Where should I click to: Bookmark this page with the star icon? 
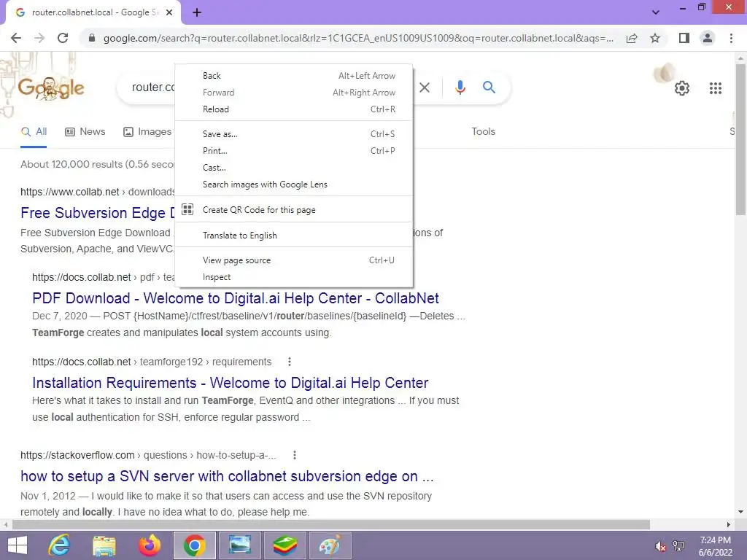tap(655, 38)
